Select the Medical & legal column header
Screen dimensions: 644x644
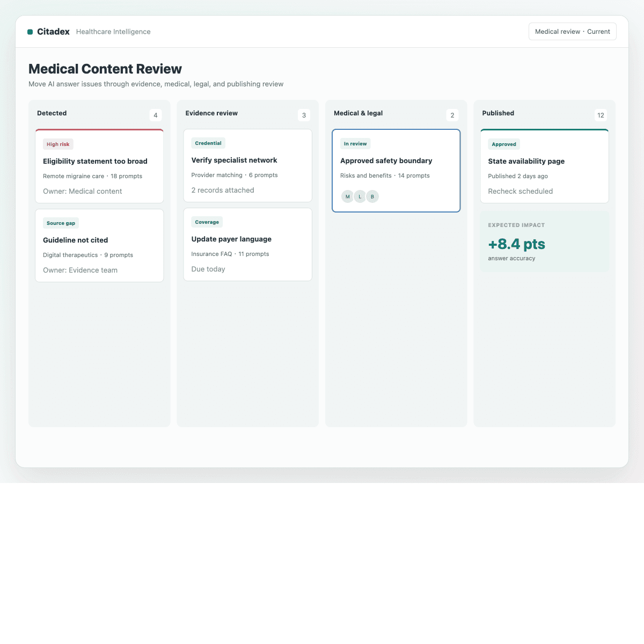point(358,113)
